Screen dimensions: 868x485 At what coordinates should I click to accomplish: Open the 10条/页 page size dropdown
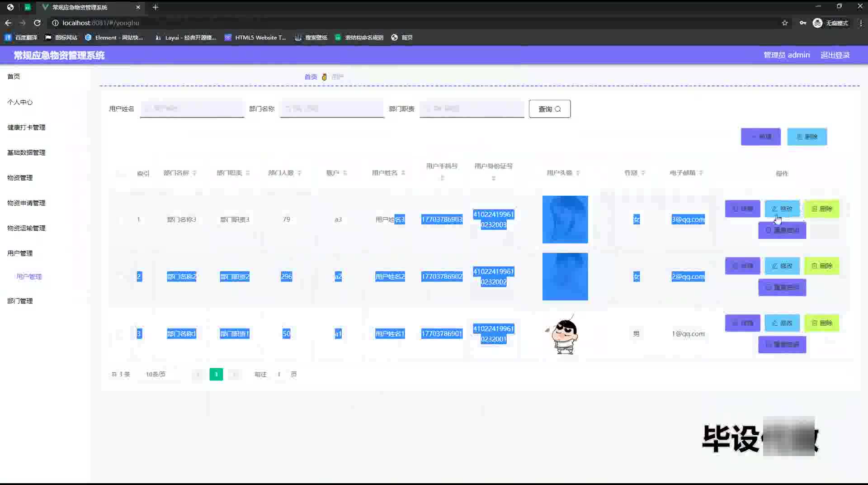click(159, 374)
